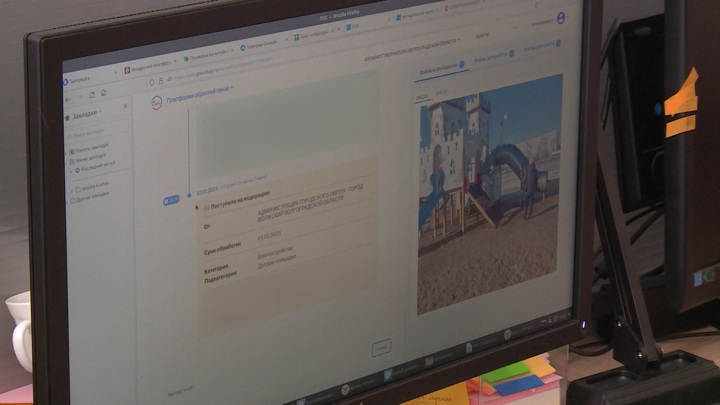
Task: Switch to the ПОС browser tab
Action: coord(353,27)
